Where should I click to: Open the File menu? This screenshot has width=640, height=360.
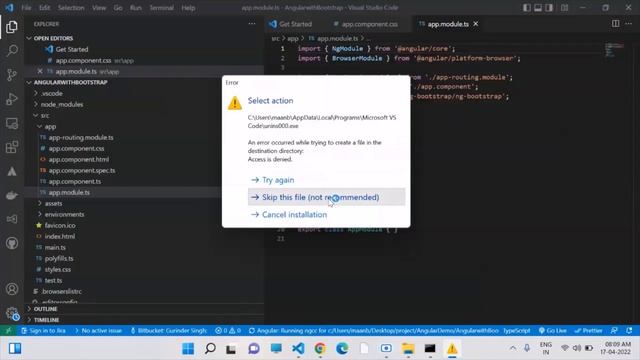[26, 8]
